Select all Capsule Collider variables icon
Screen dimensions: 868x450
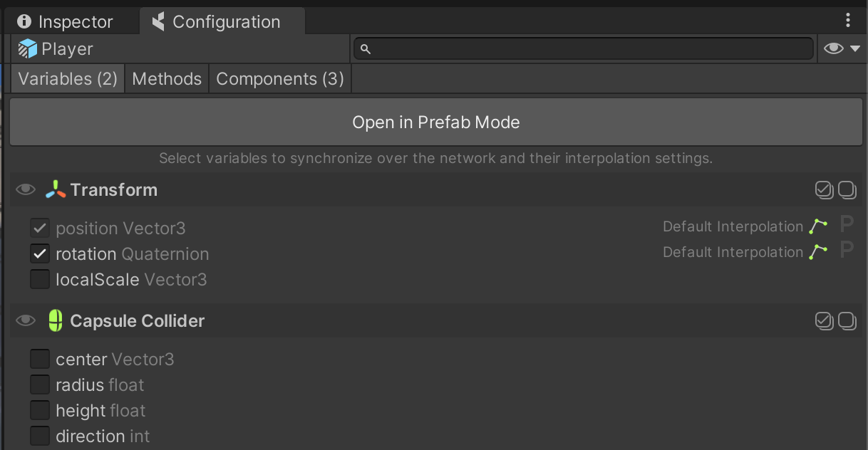point(824,320)
